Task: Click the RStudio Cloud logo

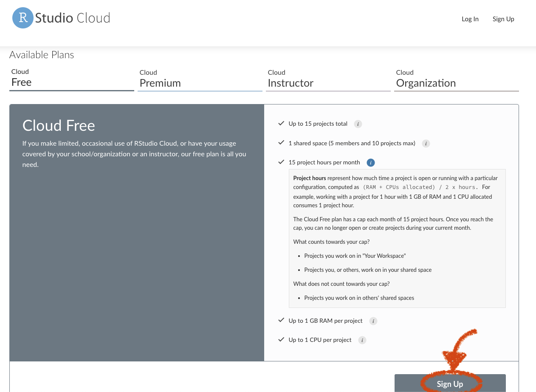Action: (x=62, y=18)
